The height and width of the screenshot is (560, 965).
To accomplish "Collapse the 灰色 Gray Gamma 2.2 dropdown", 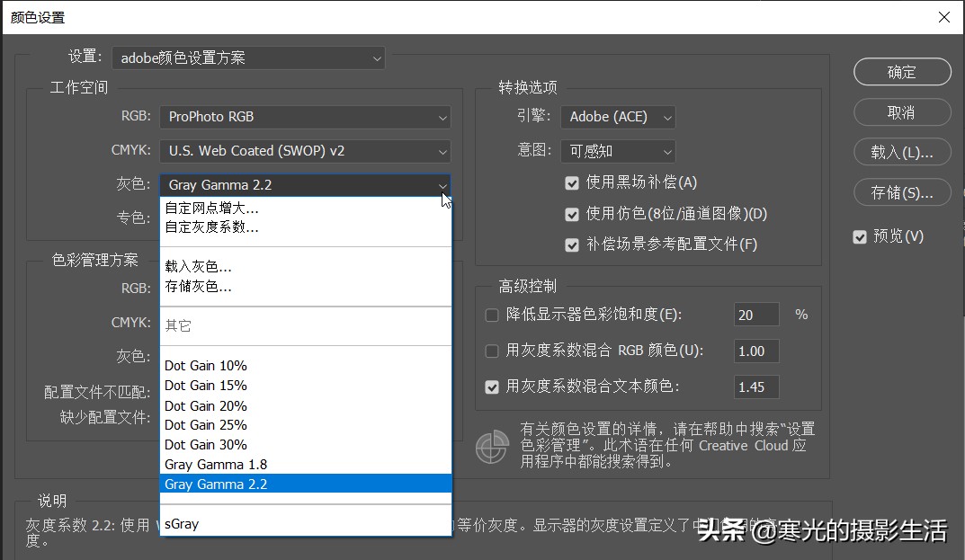I will tap(305, 184).
